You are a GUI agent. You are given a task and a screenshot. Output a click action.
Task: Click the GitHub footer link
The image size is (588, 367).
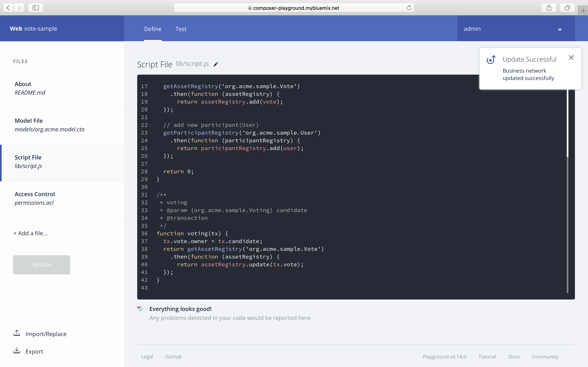(x=173, y=356)
